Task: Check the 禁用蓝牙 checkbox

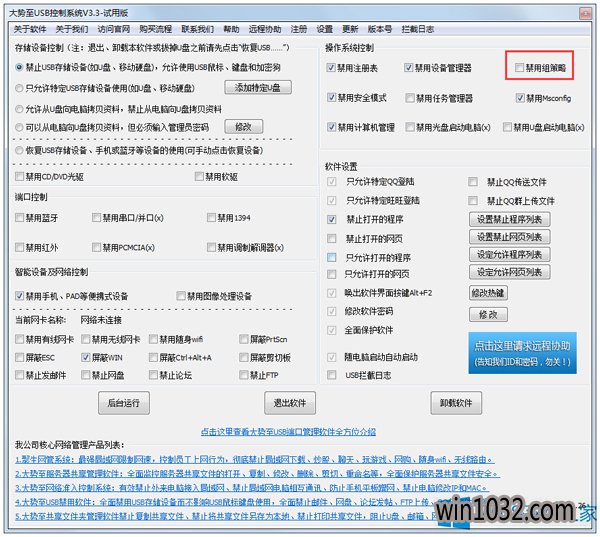Action: 22,217
